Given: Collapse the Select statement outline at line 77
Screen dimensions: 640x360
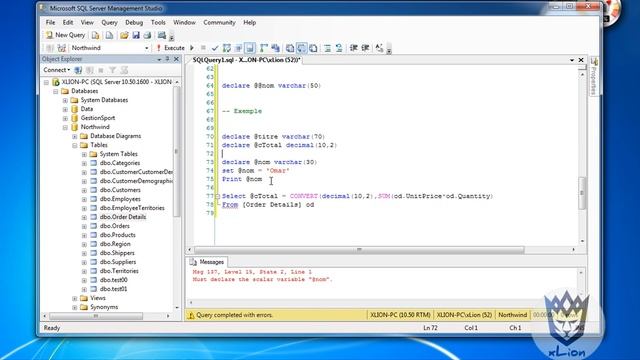Looking at the screenshot, I should (218, 196).
